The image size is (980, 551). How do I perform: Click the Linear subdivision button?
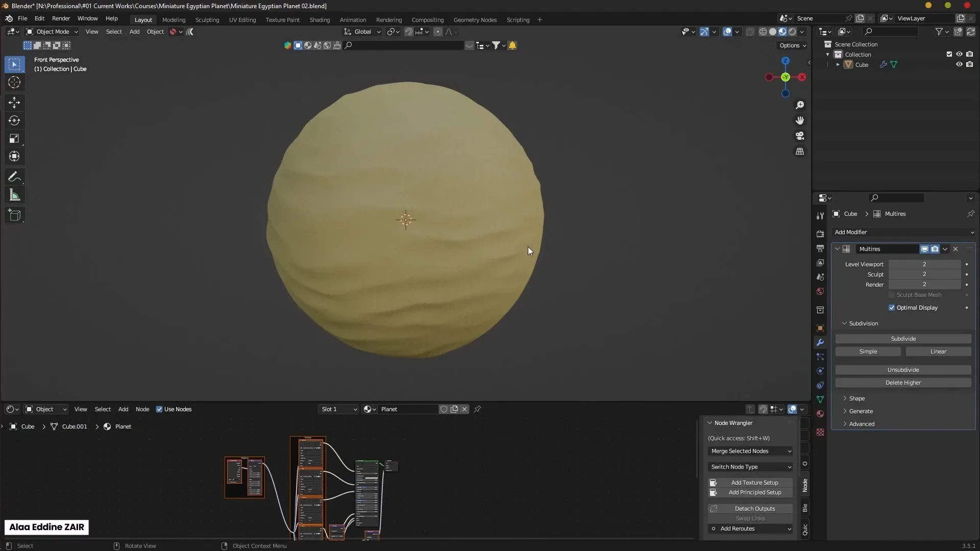pos(939,350)
